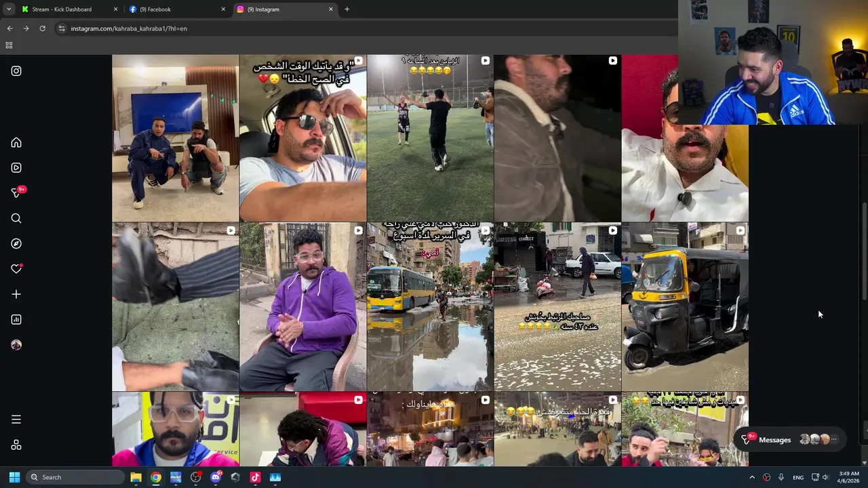Open the Reels section in sidebar

[x=16, y=167]
